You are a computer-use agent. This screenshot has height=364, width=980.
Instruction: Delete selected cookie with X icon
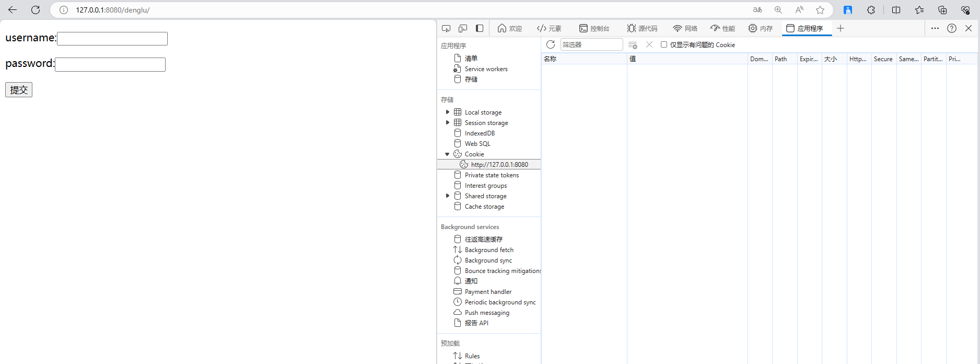pos(649,44)
